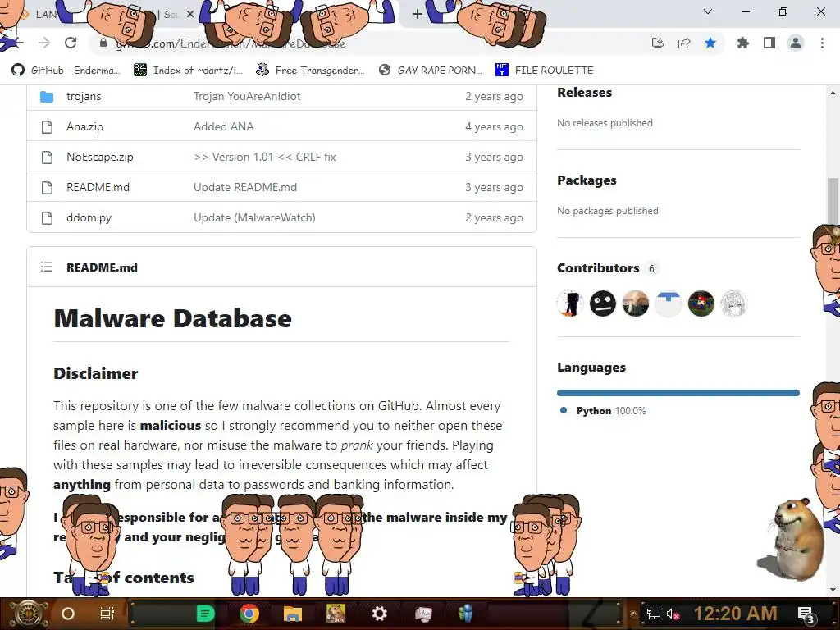Click the address bar URL field
840x630 pixels.
coord(370,43)
